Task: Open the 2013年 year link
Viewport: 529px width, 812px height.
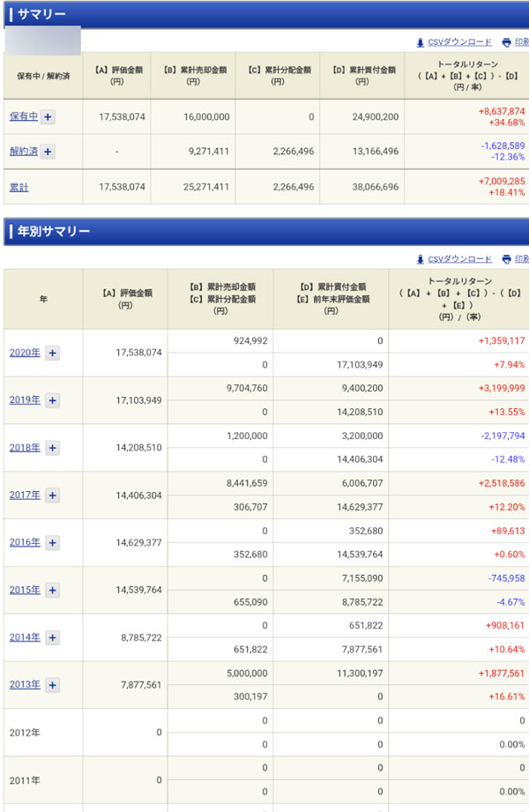Action: point(25,685)
